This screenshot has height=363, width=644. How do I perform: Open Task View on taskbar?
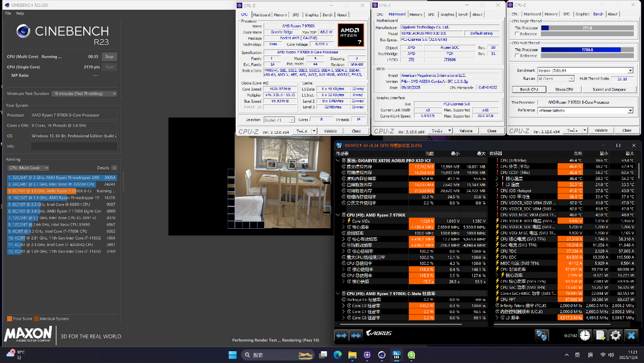(324, 355)
